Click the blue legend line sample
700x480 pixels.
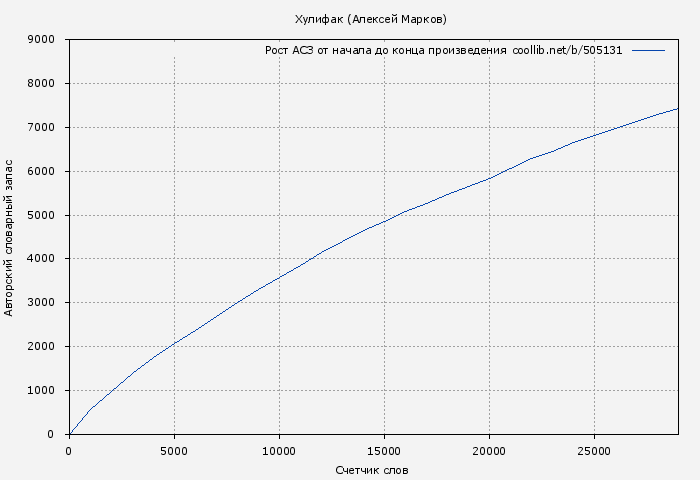[x=648, y=50]
